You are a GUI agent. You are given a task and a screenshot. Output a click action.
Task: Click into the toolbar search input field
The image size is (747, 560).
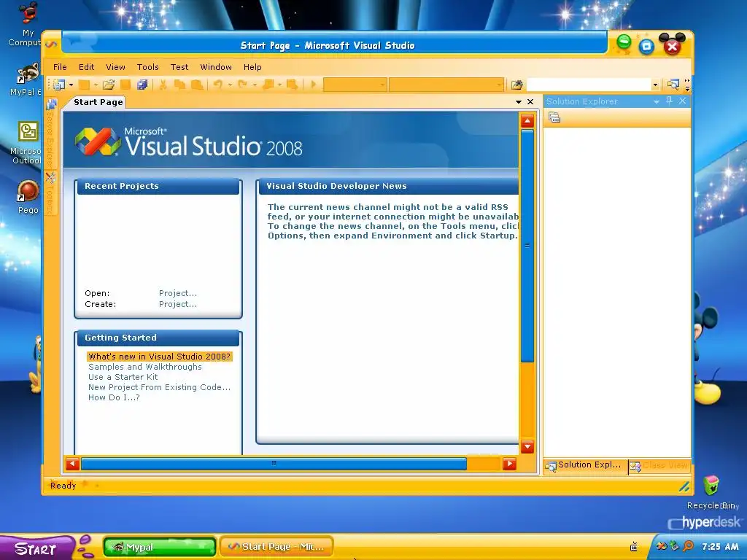(589, 85)
